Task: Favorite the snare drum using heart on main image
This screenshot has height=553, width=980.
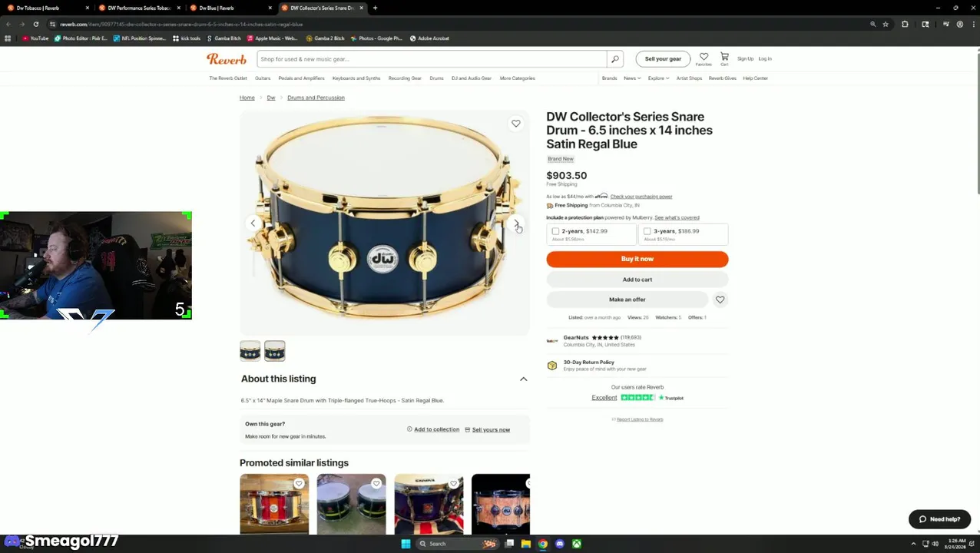Action: tap(516, 124)
